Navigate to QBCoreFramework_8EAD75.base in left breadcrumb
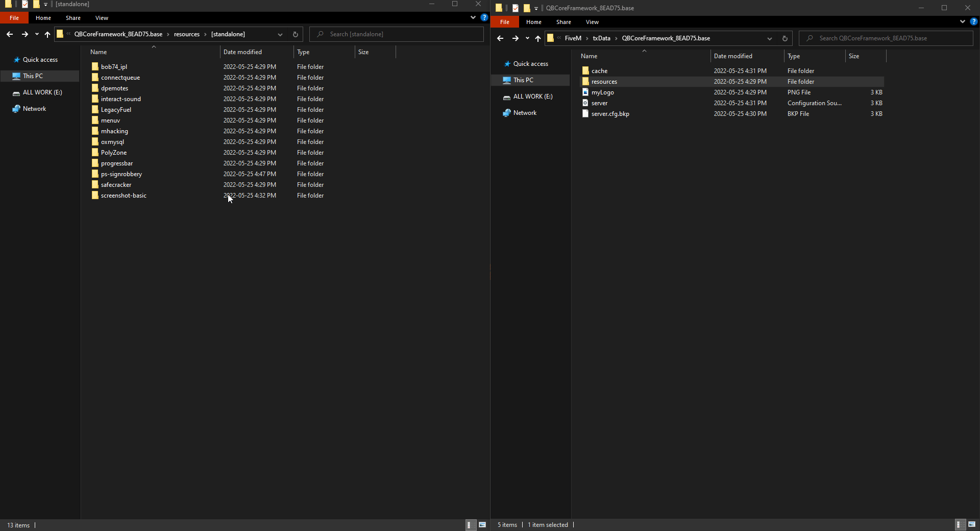Viewport: 980px width, 531px height. 118,34
